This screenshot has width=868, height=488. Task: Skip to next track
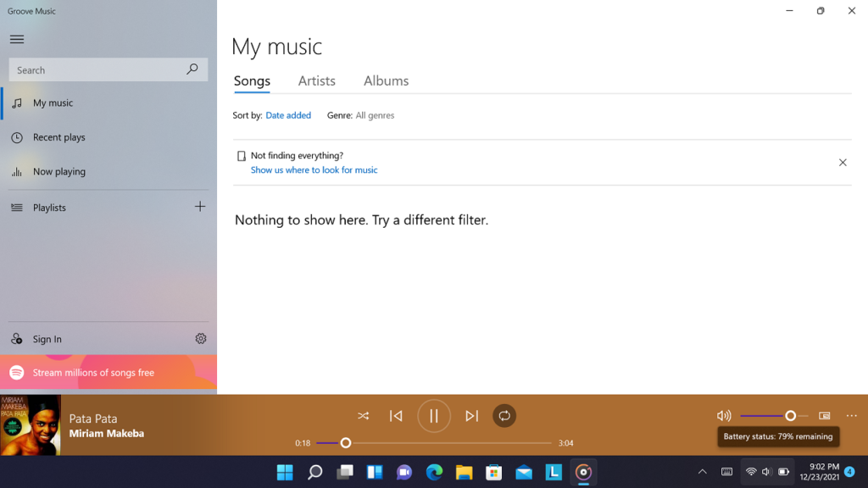click(x=471, y=415)
